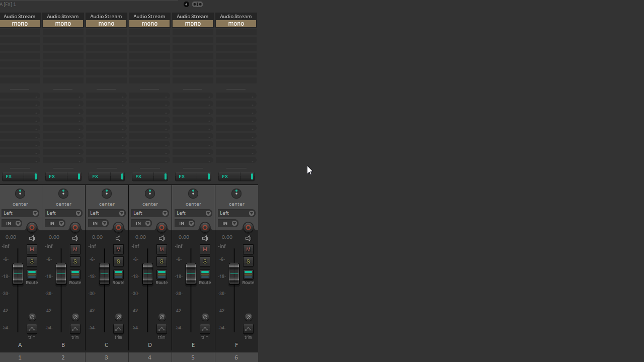The image size is (644, 362).
Task: Mute track A
Action: point(32,249)
